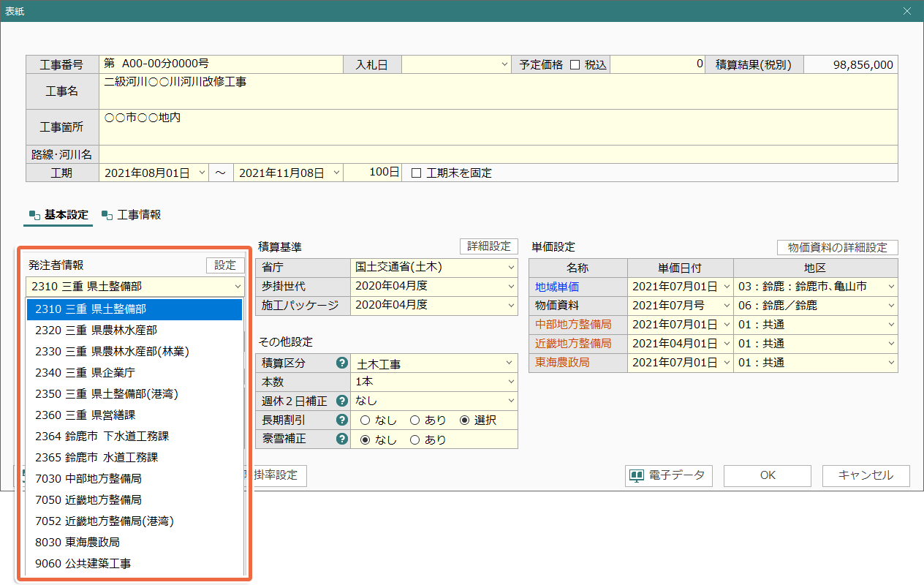This screenshot has height=585, width=924.
Task: Click the 電子データ button
Action: (669, 476)
